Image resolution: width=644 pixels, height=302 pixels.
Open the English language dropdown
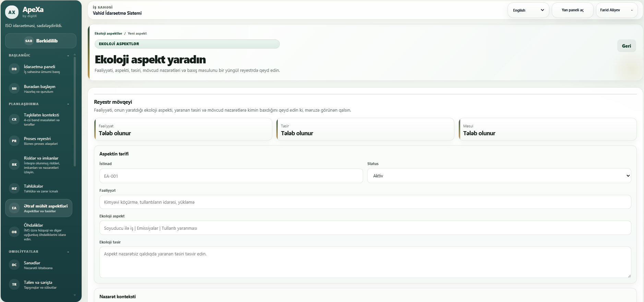click(528, 10)
